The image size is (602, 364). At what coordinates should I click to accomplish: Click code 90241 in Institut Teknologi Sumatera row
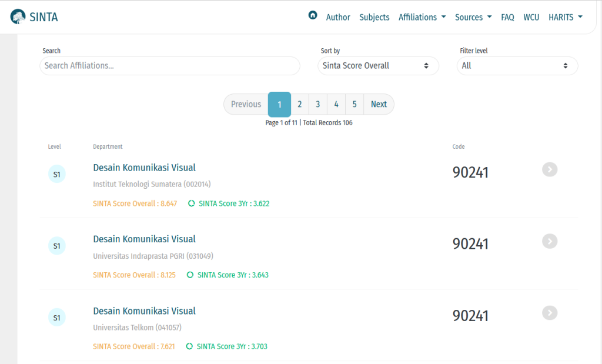470,172
